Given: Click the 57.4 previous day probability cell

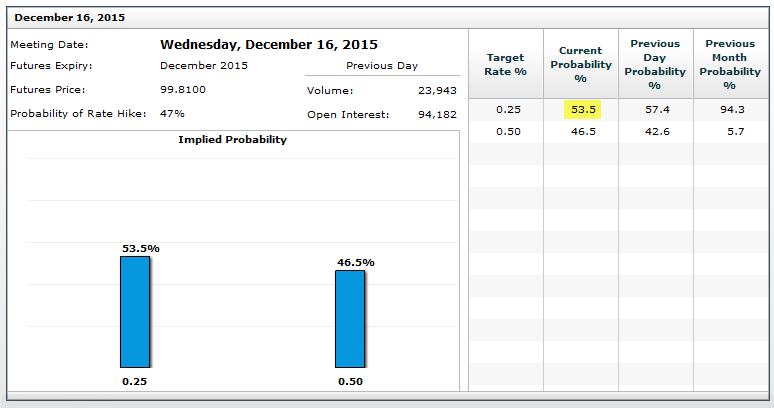Looking at the screenshot, I should pyautogui.click(x=658, y=109).
